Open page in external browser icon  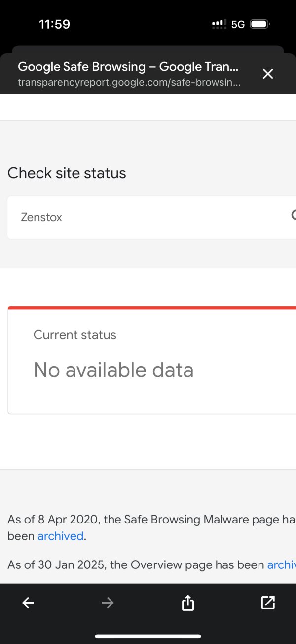pos(268,603)
